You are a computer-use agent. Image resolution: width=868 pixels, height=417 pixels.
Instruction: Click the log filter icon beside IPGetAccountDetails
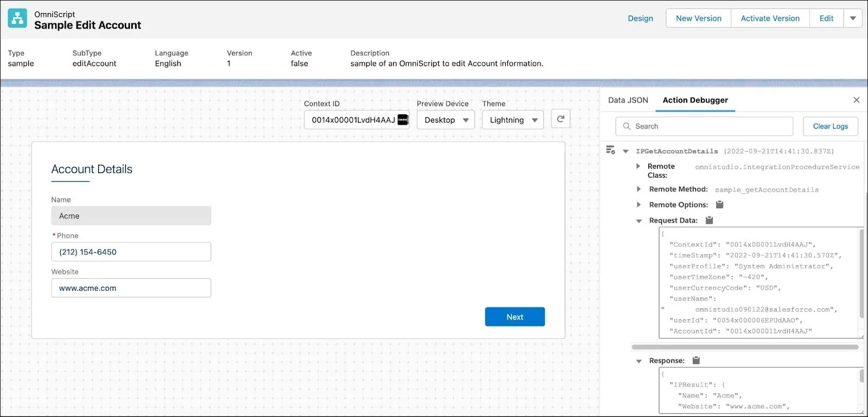(x=610, y=150)
